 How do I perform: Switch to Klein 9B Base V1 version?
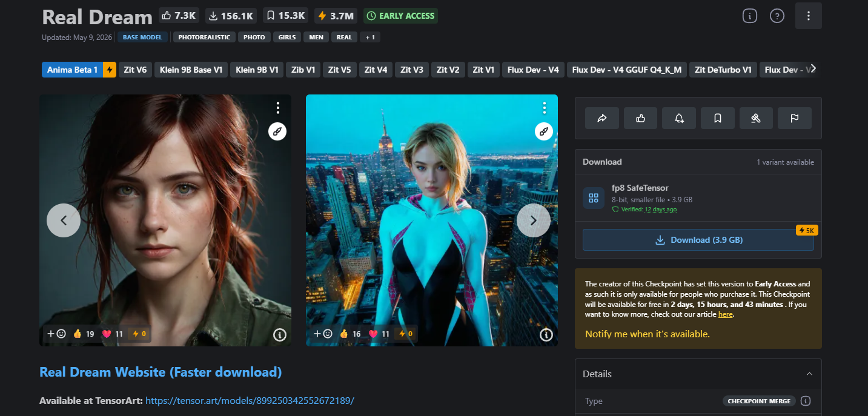point(191,70)
